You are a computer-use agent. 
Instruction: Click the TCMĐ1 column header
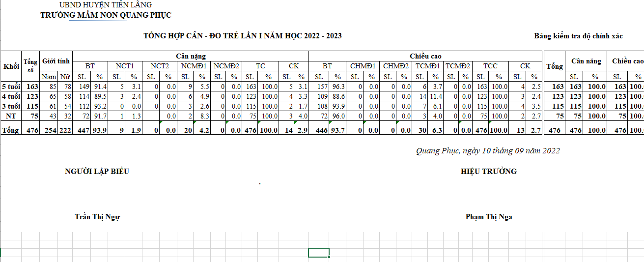tap(427, 66)
